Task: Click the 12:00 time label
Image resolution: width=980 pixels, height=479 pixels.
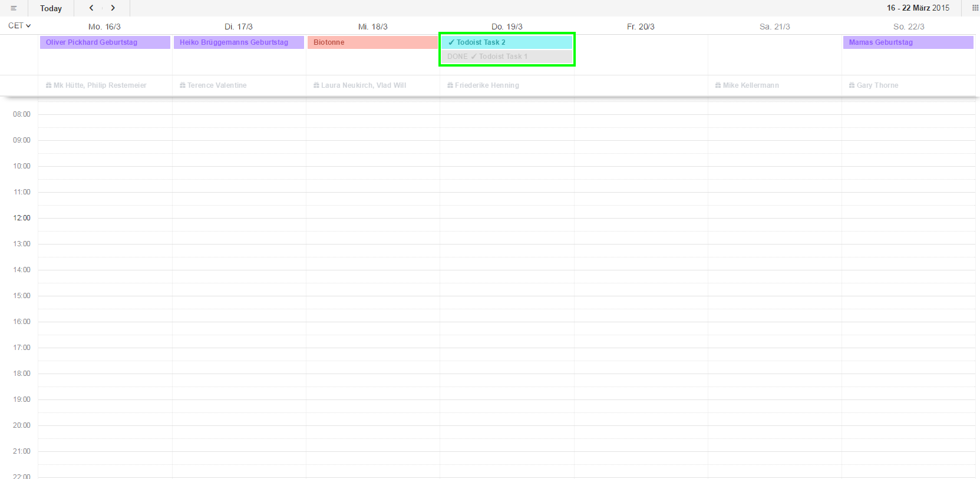Action: 22,218
